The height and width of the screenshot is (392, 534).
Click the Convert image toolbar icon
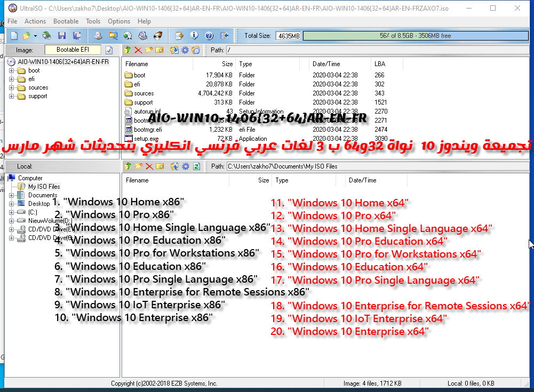tap(113, 35)
